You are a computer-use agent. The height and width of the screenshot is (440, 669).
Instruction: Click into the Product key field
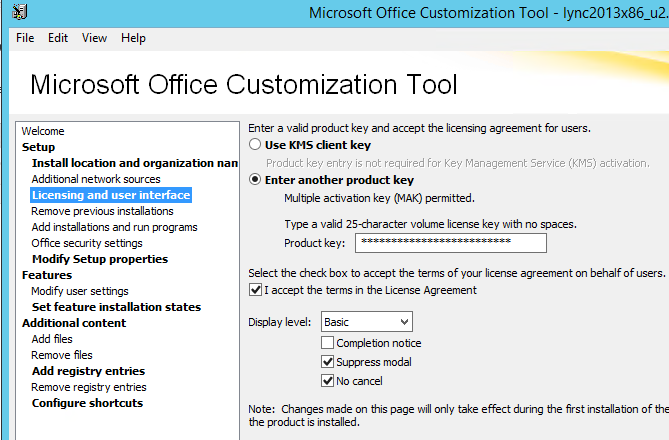[451, 243]
